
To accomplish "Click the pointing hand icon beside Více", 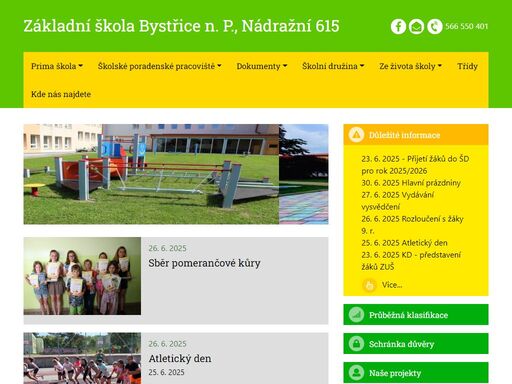I will click(369, 285).
